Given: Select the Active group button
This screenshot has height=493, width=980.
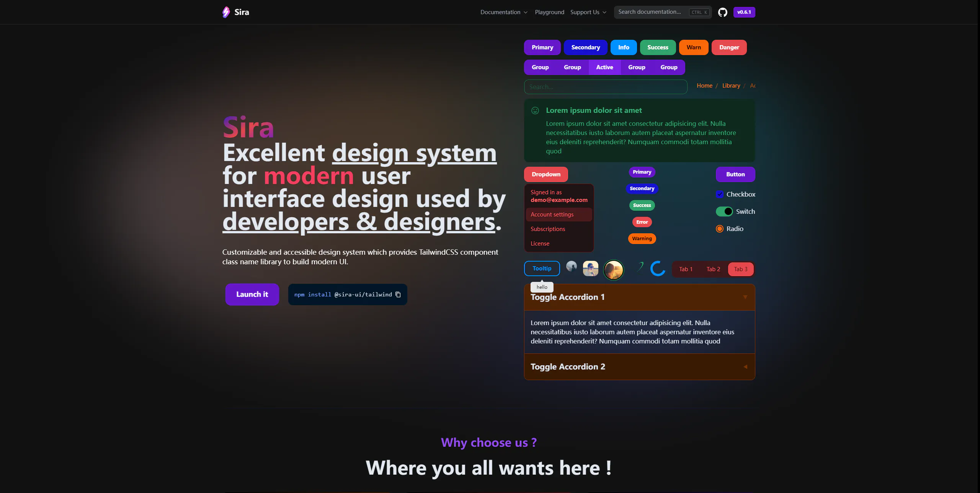Looking at the screenshot, I should pyautogui.click(x=604, y=67).
